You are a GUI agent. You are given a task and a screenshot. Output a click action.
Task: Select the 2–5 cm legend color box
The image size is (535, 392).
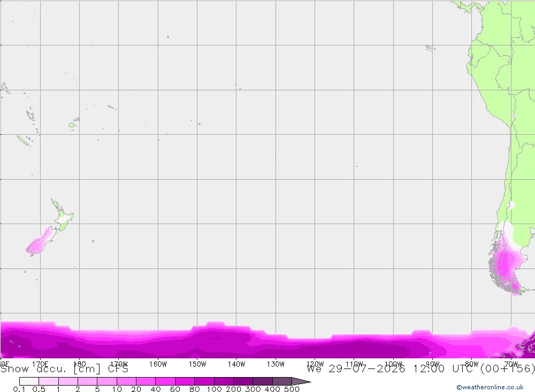(x=88, y=381)
